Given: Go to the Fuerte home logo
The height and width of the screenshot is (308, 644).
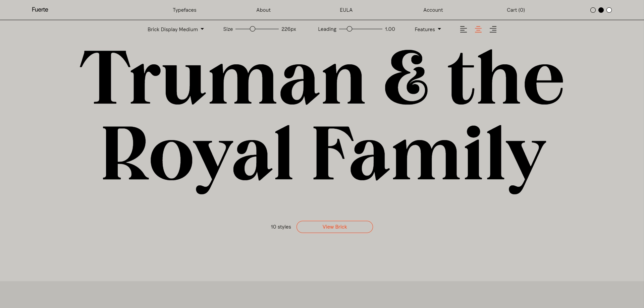Looking at the screenshot, I should (40, 10).
